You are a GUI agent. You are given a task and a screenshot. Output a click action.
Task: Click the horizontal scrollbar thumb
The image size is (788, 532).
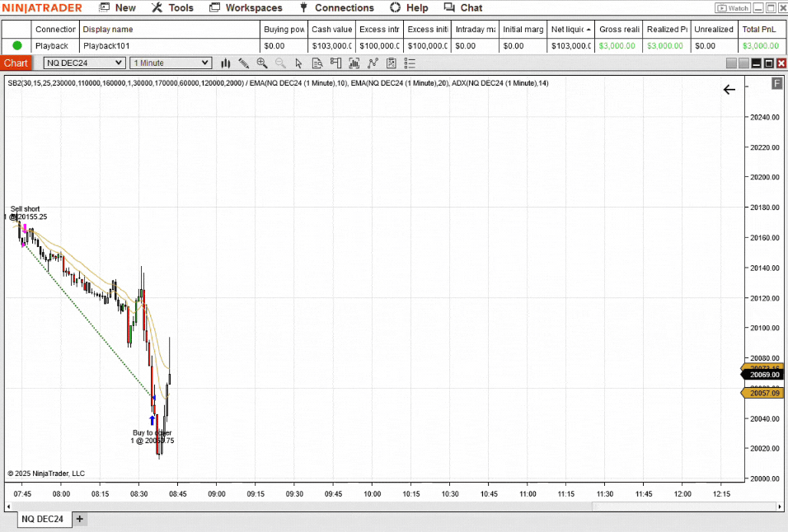pos(684,507)
